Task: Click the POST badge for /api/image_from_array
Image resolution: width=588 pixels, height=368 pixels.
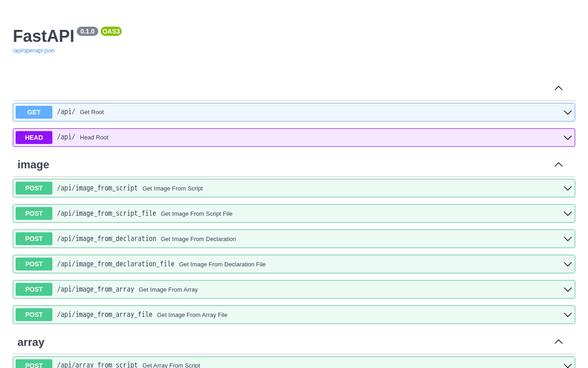Action: tap(34, 289)
